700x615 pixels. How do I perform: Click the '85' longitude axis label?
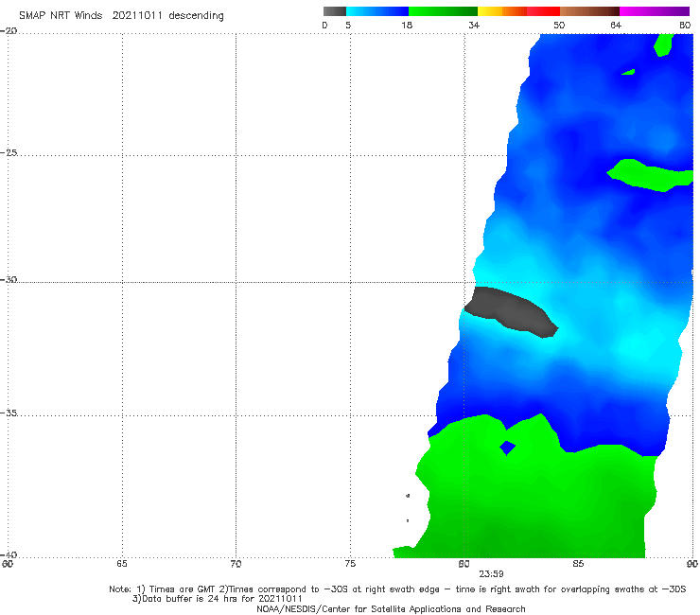pyautogui.click(x=578, y=564)
